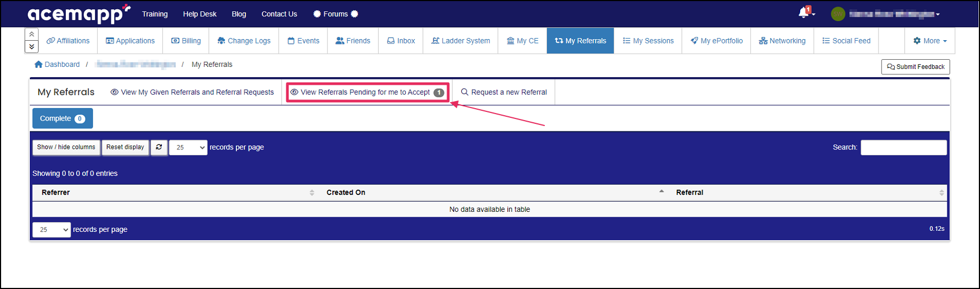Go to Dashboard breadcrumb
The height and width of the screenshot is (289, 980).
(62, 64)
